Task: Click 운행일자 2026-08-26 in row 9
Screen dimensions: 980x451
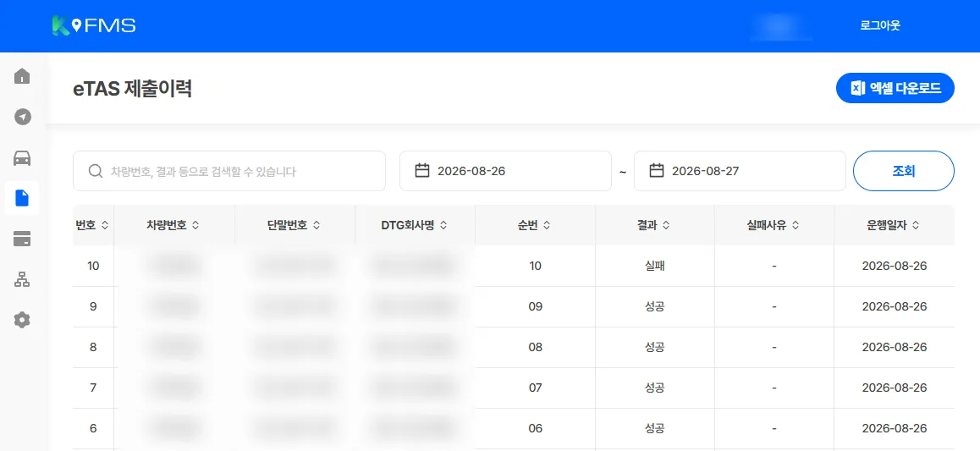Action: (895, 306)
